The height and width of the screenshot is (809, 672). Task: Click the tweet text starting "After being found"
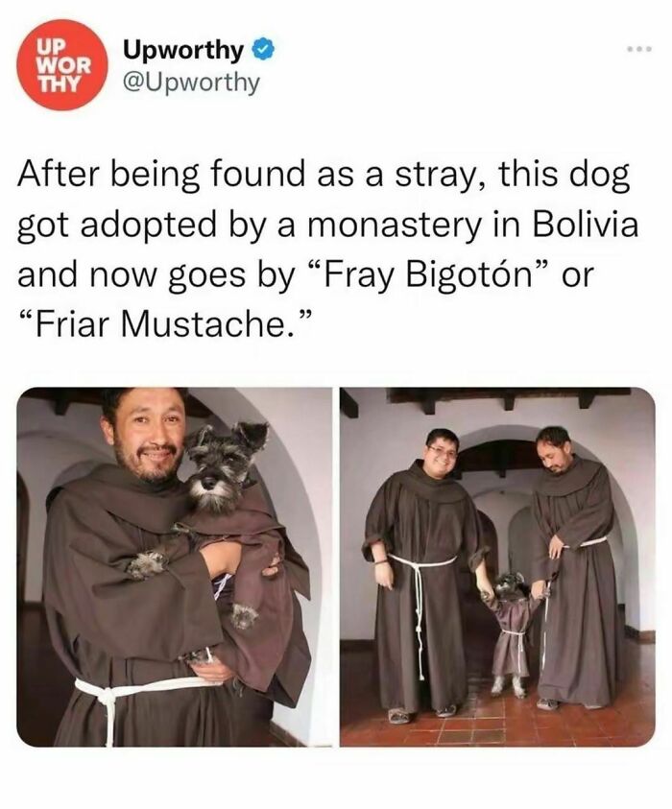coord(327,250)
